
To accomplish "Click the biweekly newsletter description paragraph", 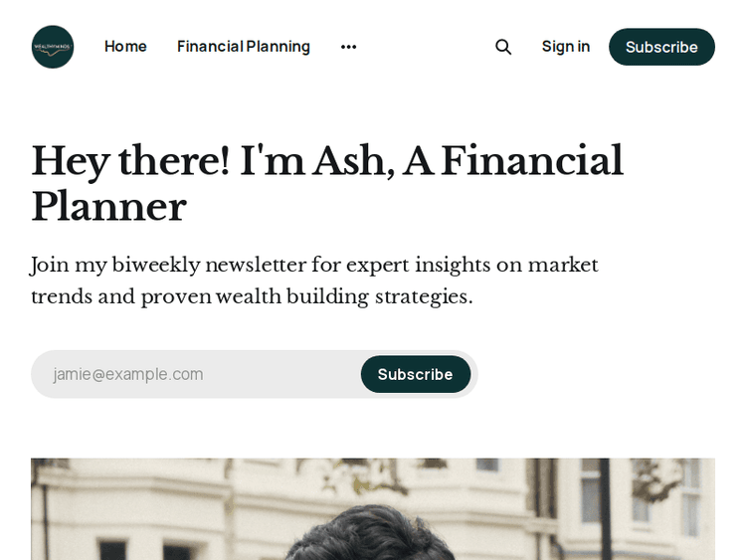I will coord(314,280).
